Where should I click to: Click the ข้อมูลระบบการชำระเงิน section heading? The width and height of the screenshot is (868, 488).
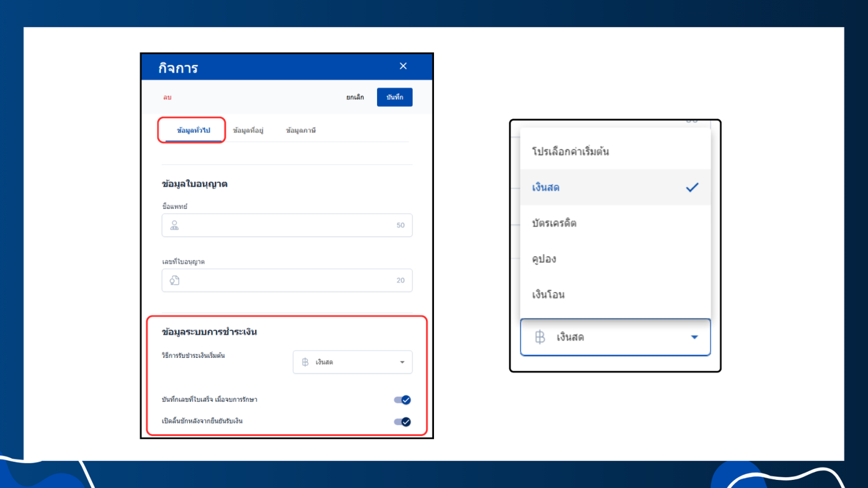pos(209,332)
